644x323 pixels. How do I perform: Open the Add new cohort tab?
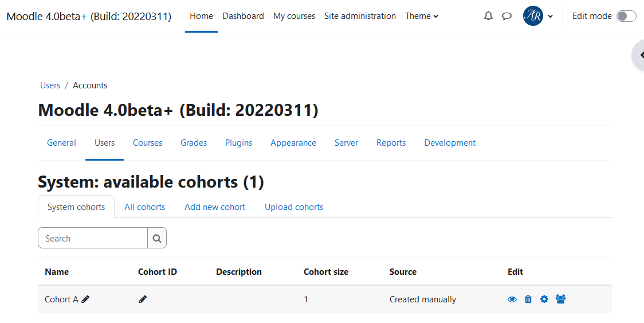(x=215, y=207)
